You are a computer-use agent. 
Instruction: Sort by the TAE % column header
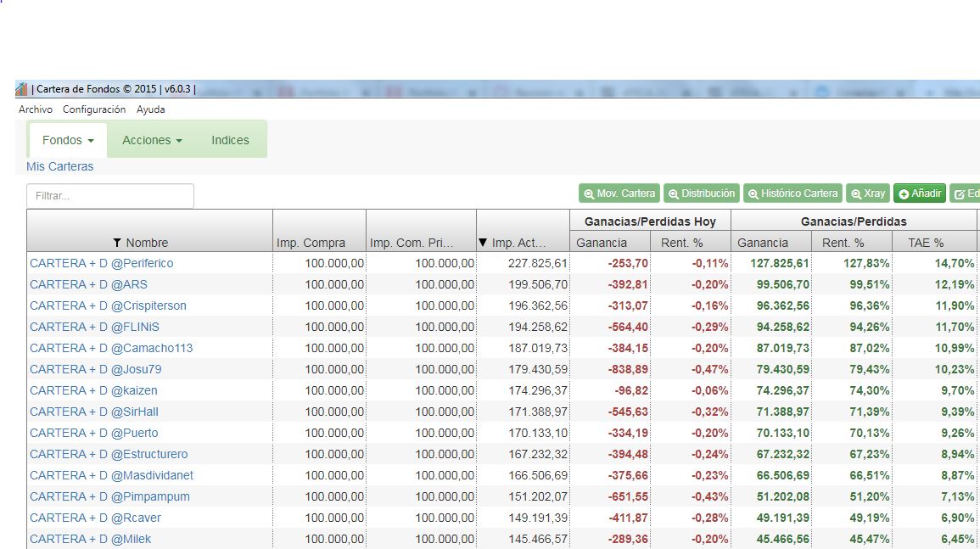point(926,243)
